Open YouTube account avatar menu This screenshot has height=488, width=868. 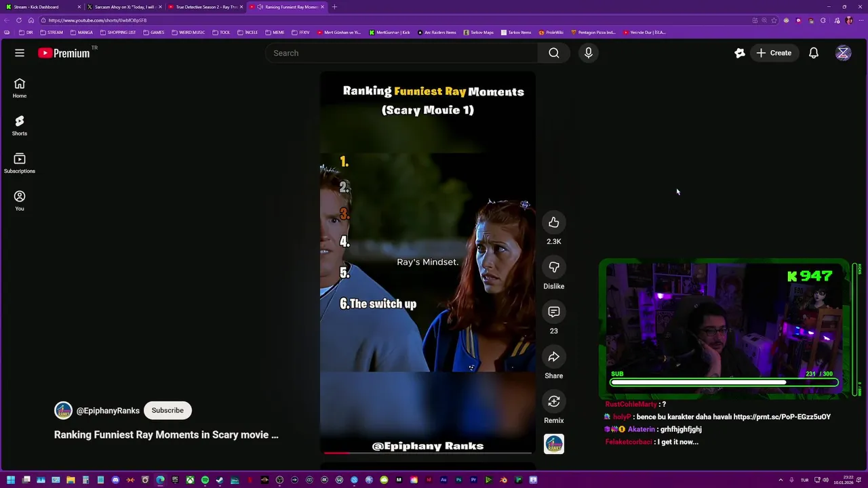(x=844, y=53)
